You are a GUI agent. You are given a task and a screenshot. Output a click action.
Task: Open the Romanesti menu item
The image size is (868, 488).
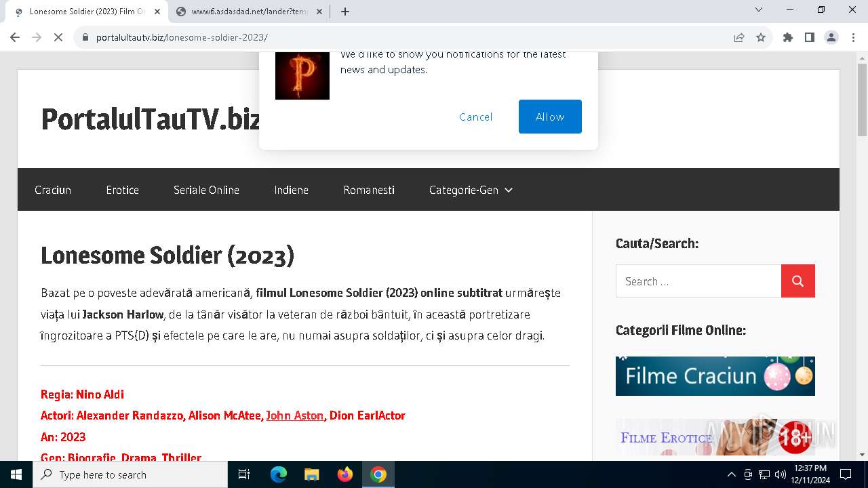pos(369,190)
